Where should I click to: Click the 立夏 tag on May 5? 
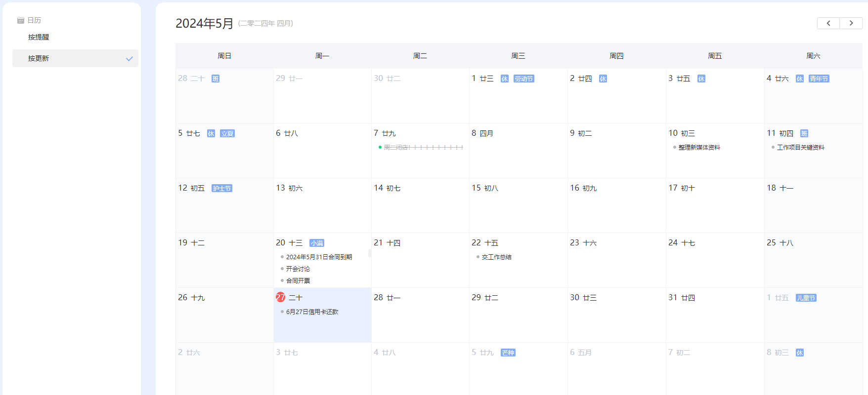(x=227, y=133)
